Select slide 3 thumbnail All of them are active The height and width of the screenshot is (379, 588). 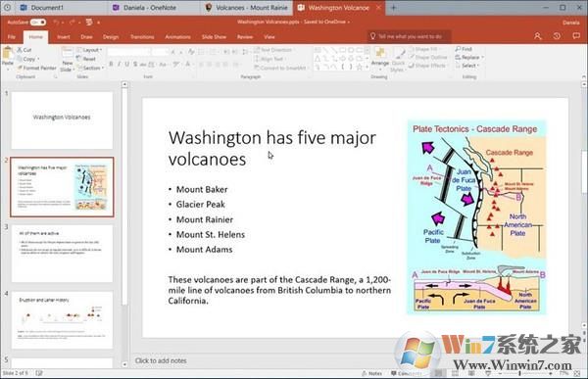click(x=62, y=254)
